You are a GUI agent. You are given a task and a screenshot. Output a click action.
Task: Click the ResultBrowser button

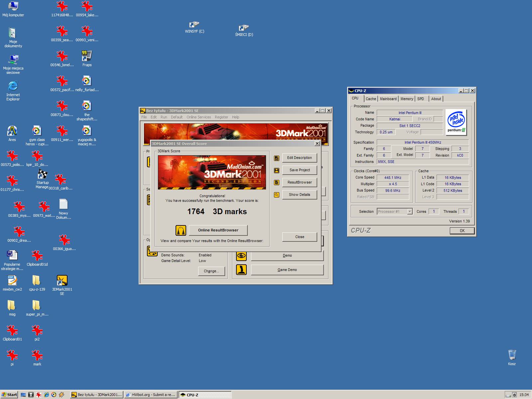point(299,183)
